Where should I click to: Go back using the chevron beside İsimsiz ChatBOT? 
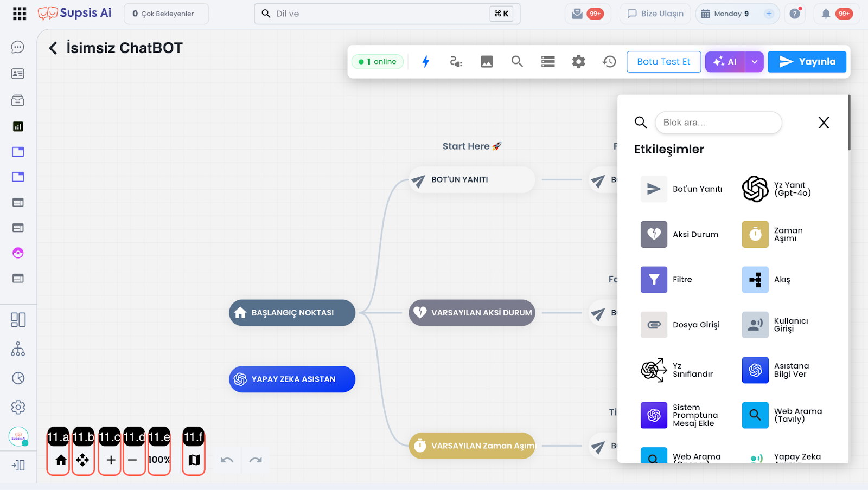coord(53,48)
